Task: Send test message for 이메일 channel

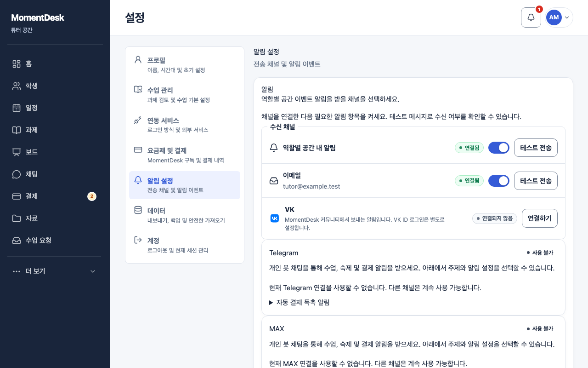Action: 536,181
